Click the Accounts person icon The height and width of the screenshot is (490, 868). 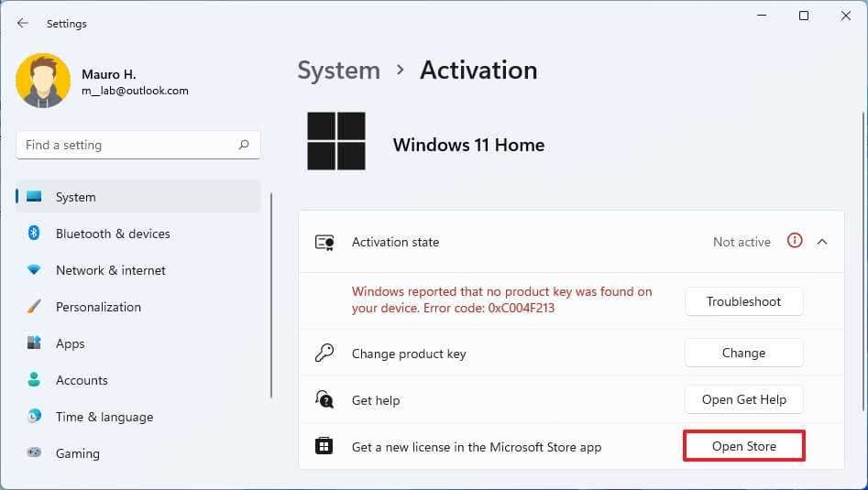pyautogui.click(x=34, y=380)
